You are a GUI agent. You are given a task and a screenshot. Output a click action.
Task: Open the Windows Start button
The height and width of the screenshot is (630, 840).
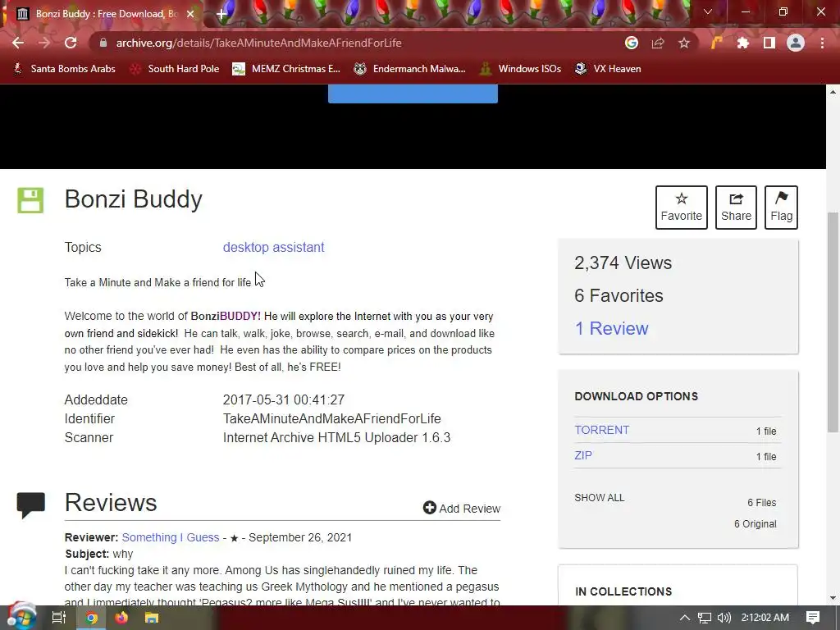tap(21, 617)
